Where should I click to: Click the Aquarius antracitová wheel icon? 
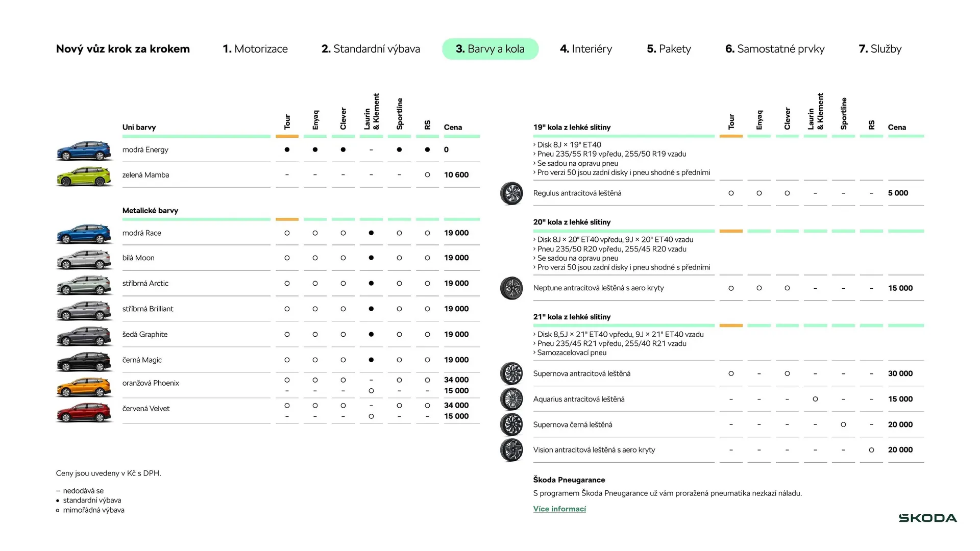tap(511, 399)
